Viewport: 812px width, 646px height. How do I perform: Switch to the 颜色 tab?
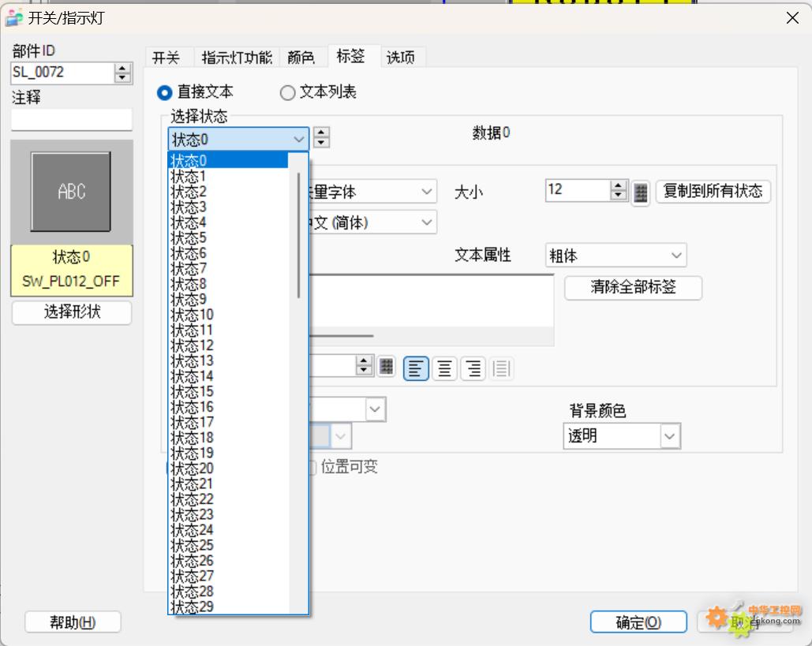301,58
